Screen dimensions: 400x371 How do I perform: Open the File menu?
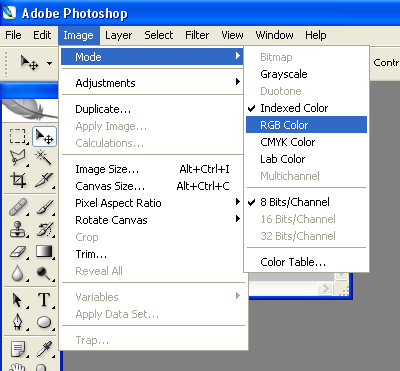pyautogui.click(x=13, y=35)
